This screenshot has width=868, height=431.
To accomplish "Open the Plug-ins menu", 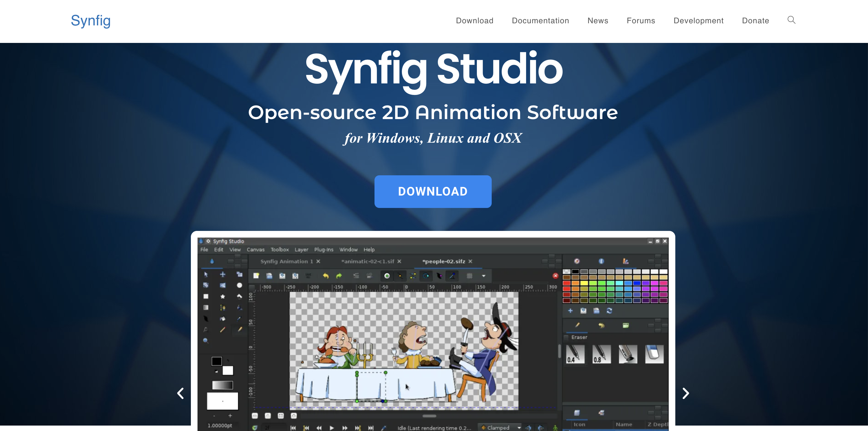I will coord(324,250).
